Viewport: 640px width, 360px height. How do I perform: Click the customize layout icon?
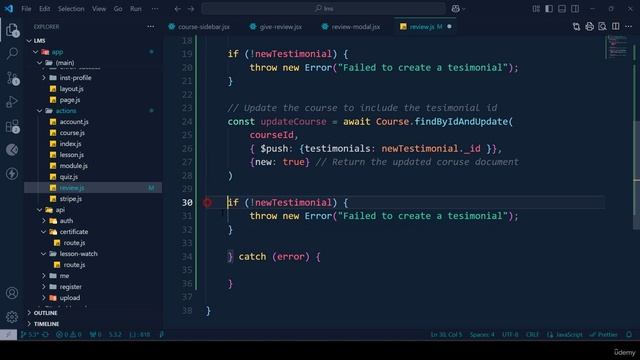coord(536,9)
